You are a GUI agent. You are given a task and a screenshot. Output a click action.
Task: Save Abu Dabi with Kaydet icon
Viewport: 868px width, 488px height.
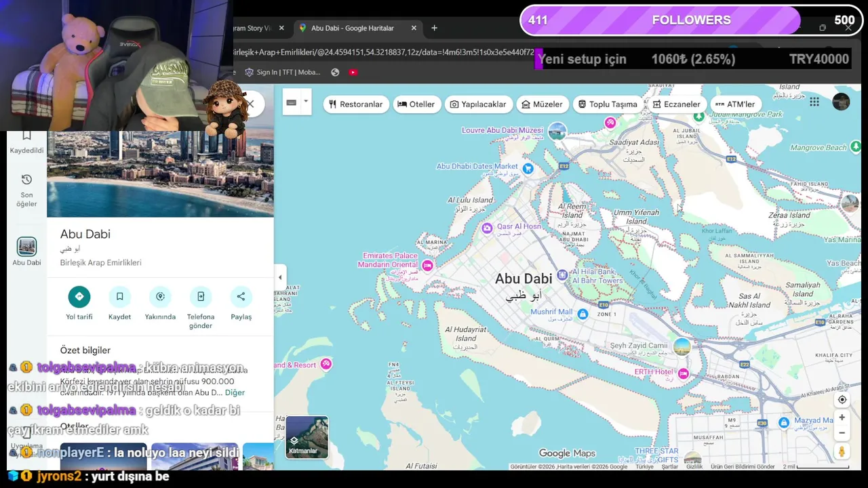click(x=119, y=296)
